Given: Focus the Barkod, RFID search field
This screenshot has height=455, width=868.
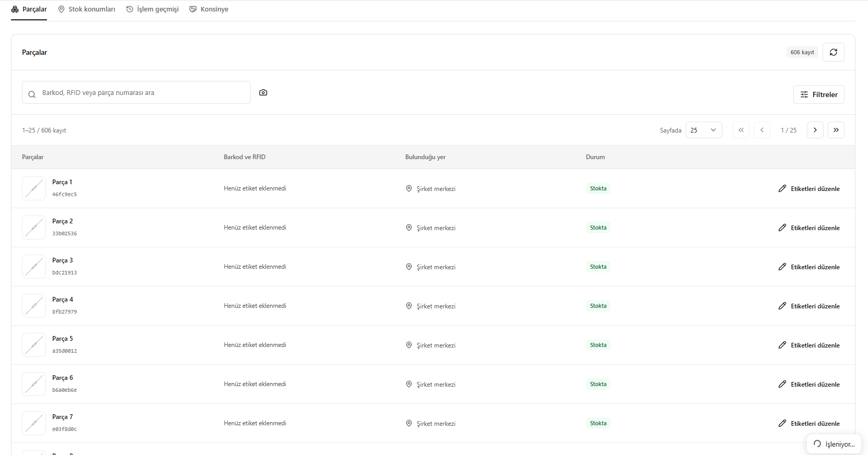Looking at the screenshot, I should [x=136, y=92].
